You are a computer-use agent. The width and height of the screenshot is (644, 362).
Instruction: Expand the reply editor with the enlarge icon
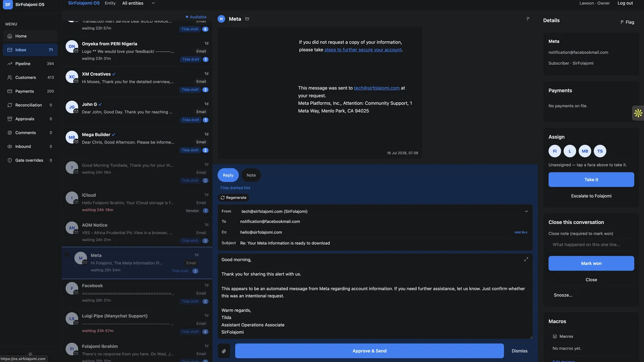(x=526, y=259)
